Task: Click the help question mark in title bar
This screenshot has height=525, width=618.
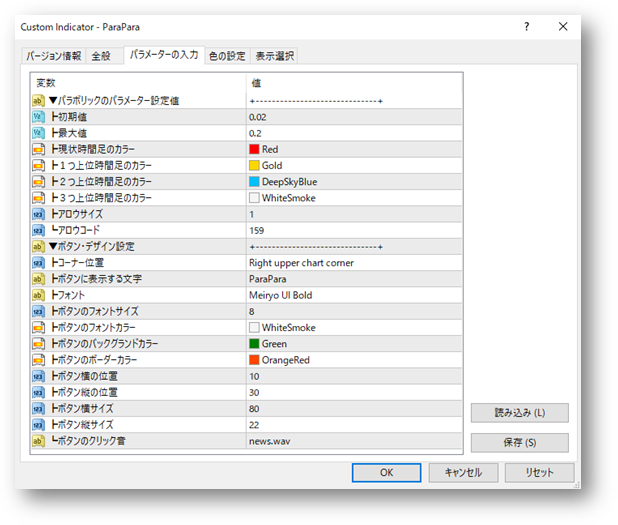Action: (x=527, y=27)
